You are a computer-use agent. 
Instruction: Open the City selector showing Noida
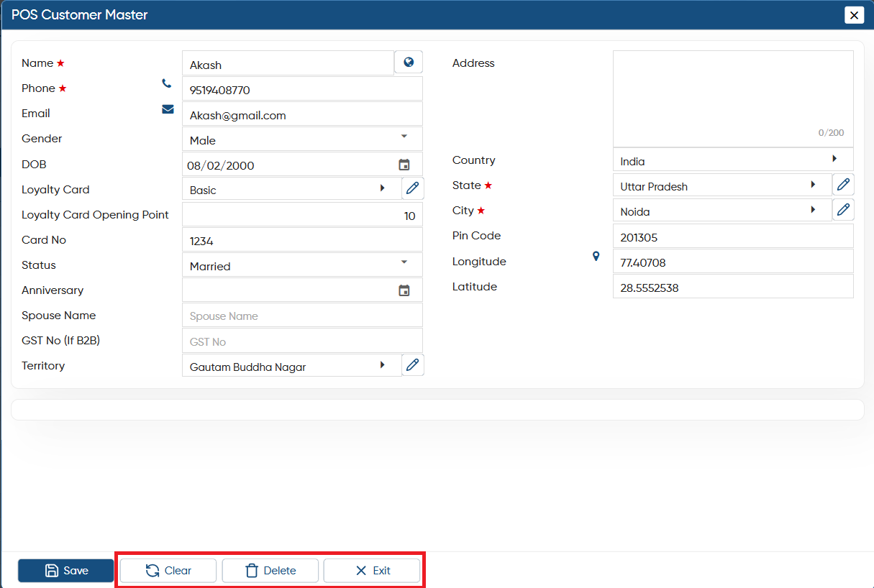click(722, 211)
